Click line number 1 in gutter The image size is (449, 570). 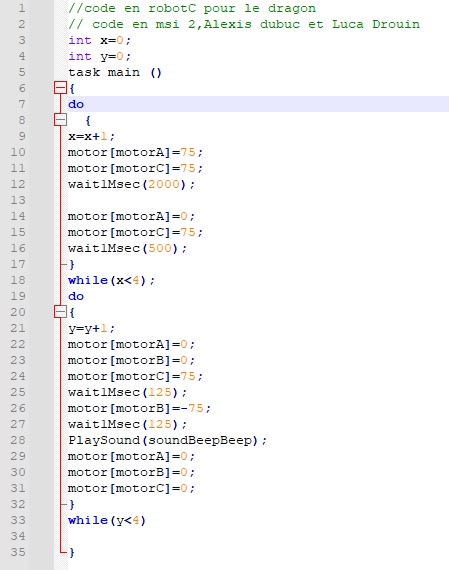22,8
